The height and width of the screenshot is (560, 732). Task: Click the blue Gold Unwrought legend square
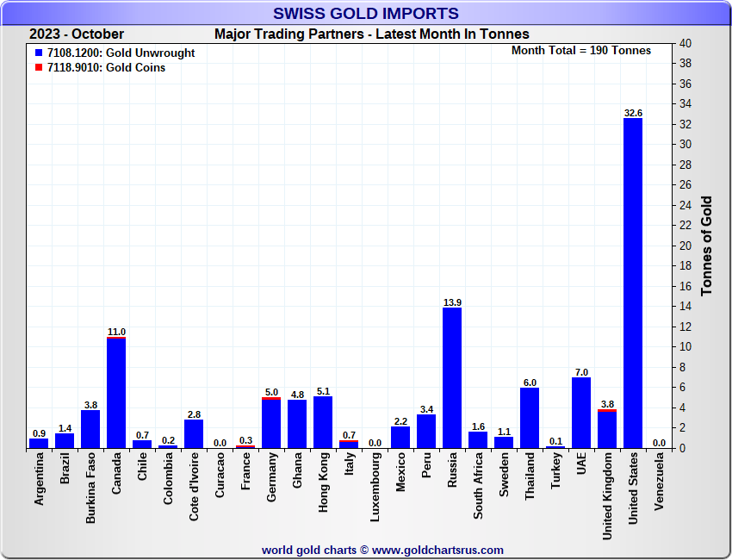pyautogui.click(x=39, y=53)
